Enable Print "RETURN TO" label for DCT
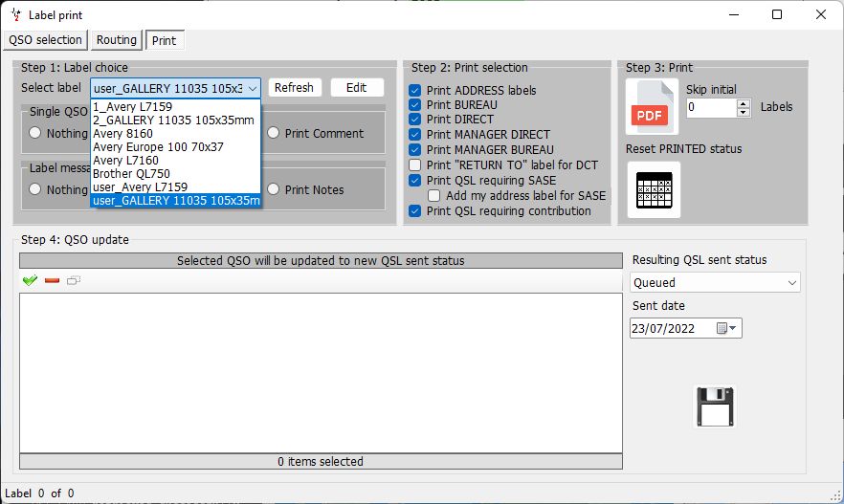This screenshot has height=504, width=844. [x=414, y=164]
